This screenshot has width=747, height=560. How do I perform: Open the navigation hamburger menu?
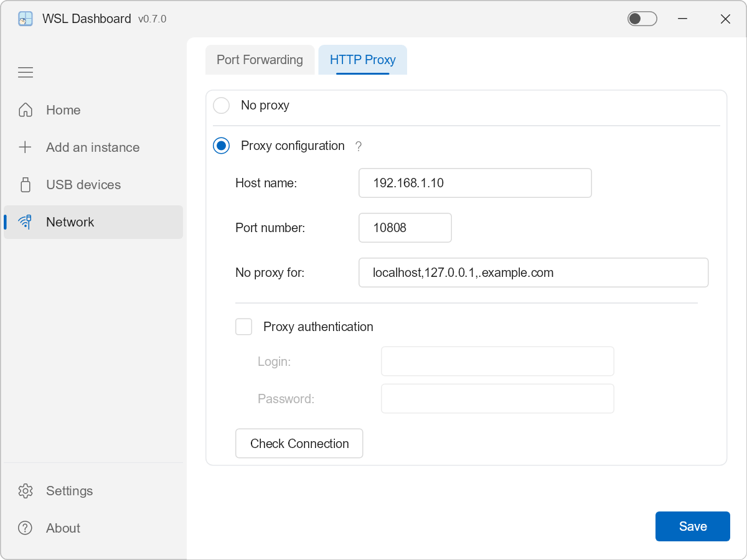pos(26,72)
